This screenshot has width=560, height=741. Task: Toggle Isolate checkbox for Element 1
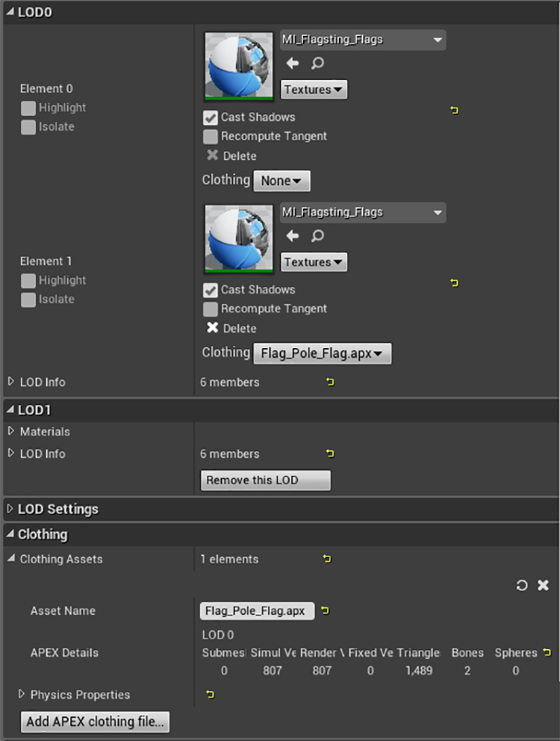28,300
